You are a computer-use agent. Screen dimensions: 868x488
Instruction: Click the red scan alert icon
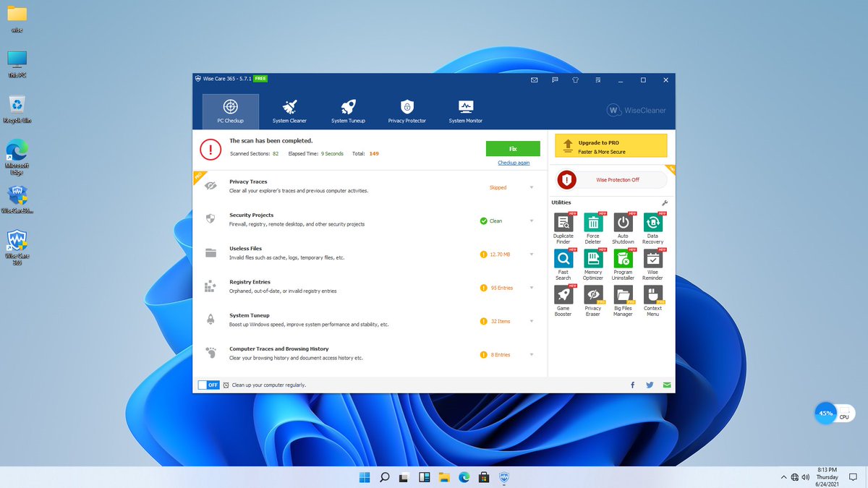[210, 149]
